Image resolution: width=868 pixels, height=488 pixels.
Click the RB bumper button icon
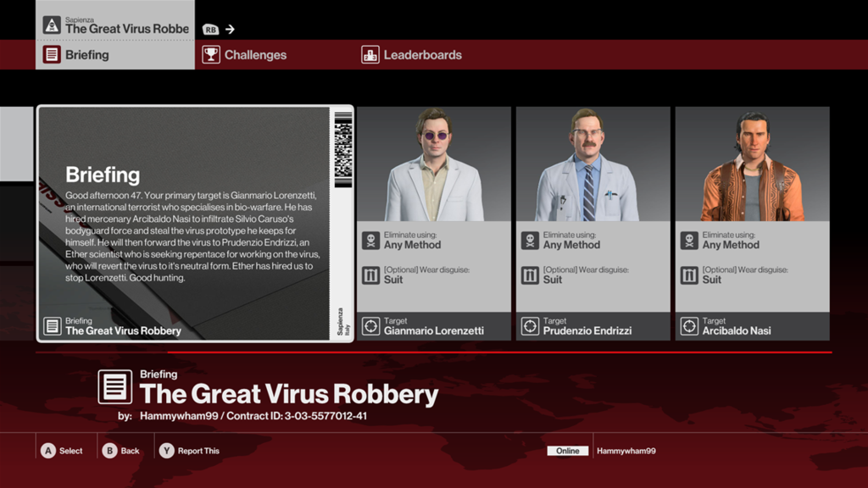[x=210, y=30]
